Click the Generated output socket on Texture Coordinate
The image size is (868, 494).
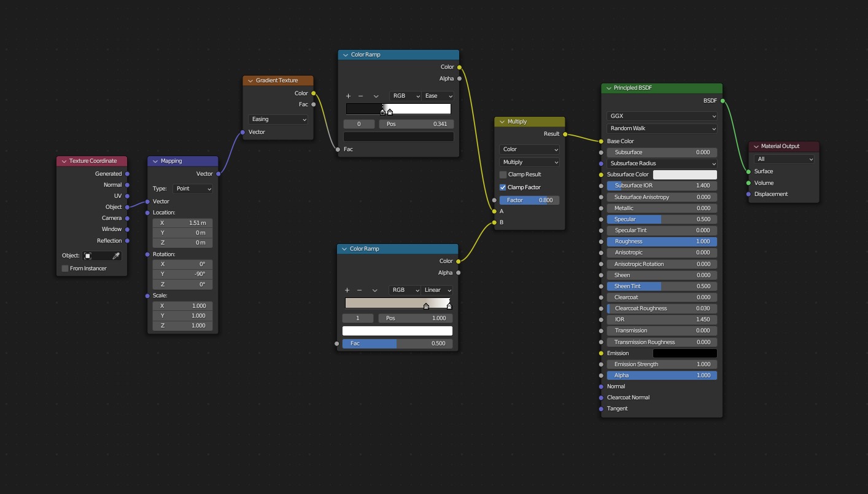[x=127, y=174]
